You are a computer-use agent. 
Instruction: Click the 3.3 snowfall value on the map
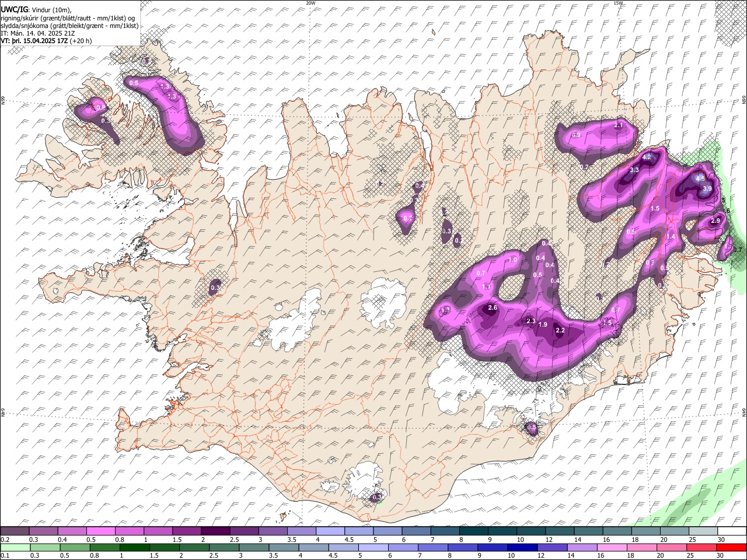pos(634,170)
